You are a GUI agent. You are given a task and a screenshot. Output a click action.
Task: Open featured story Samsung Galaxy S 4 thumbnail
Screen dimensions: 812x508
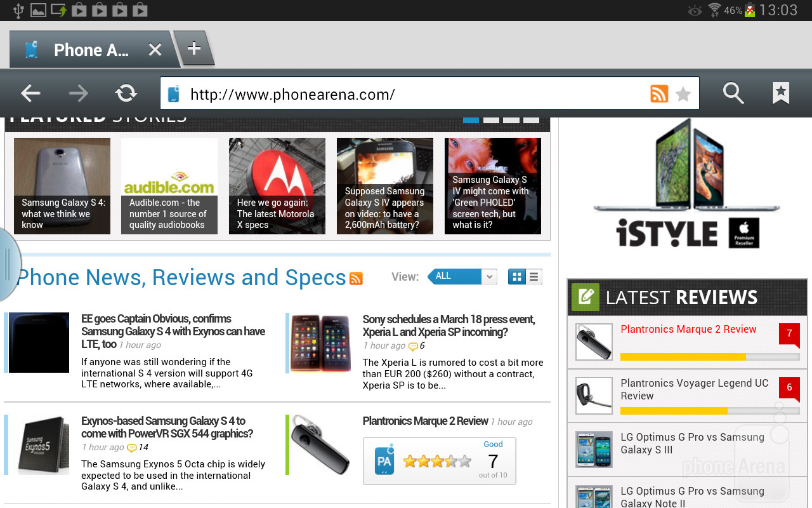62,186
